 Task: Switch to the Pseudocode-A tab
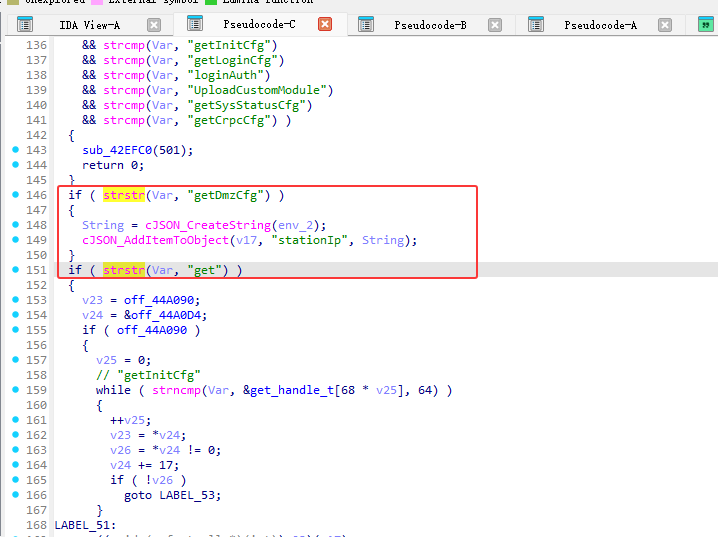coord(600,25)
